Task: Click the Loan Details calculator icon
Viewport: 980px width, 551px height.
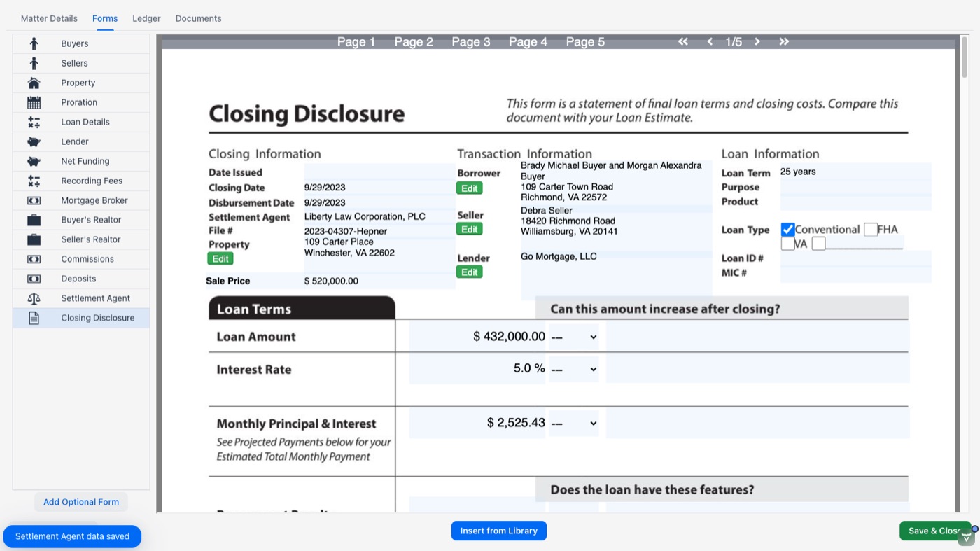Action: coord(34,122)
